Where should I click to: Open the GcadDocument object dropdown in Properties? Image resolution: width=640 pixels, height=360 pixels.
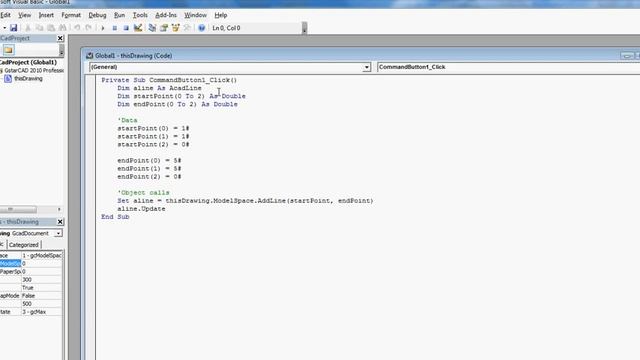[x=58, y=233]
